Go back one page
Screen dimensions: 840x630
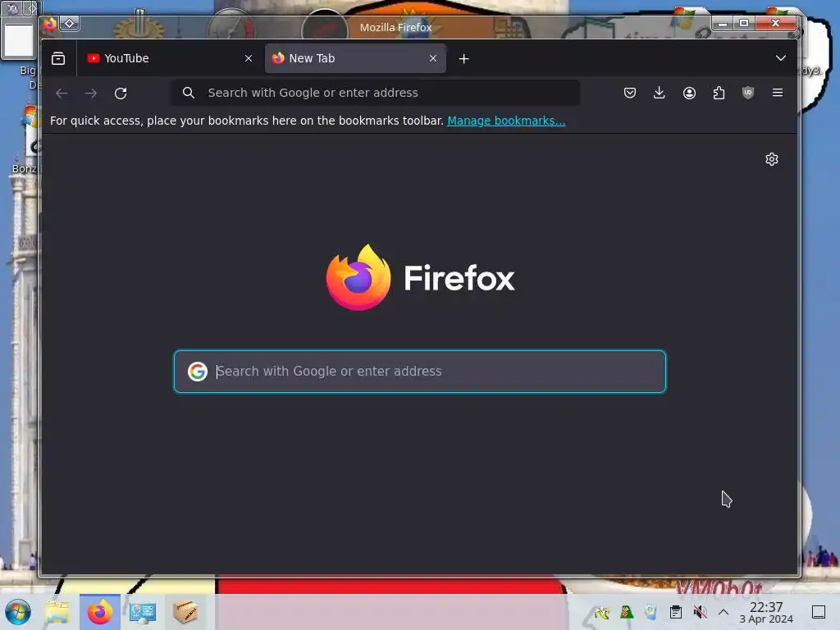click(x=62, y=94)
